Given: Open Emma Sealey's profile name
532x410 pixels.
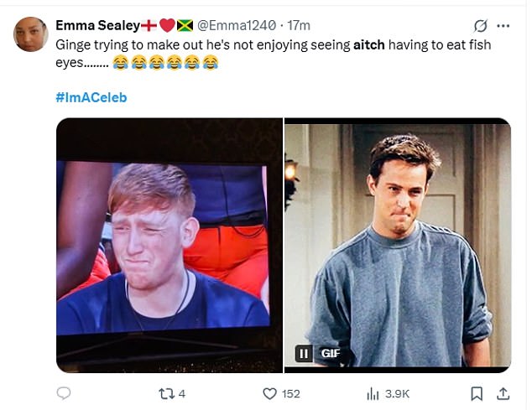Looking at the screenshot, I should coord(91,25).
